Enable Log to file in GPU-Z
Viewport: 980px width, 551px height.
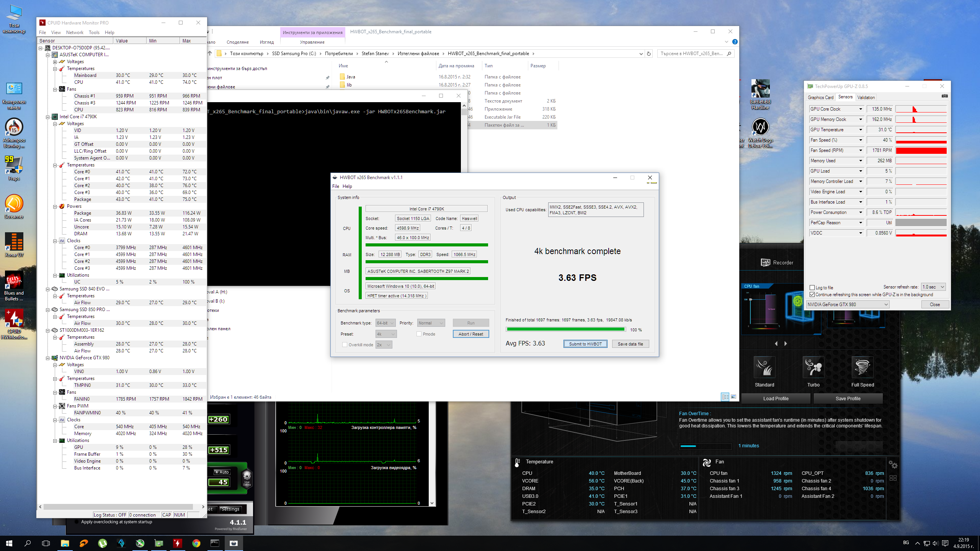point(812,287)
